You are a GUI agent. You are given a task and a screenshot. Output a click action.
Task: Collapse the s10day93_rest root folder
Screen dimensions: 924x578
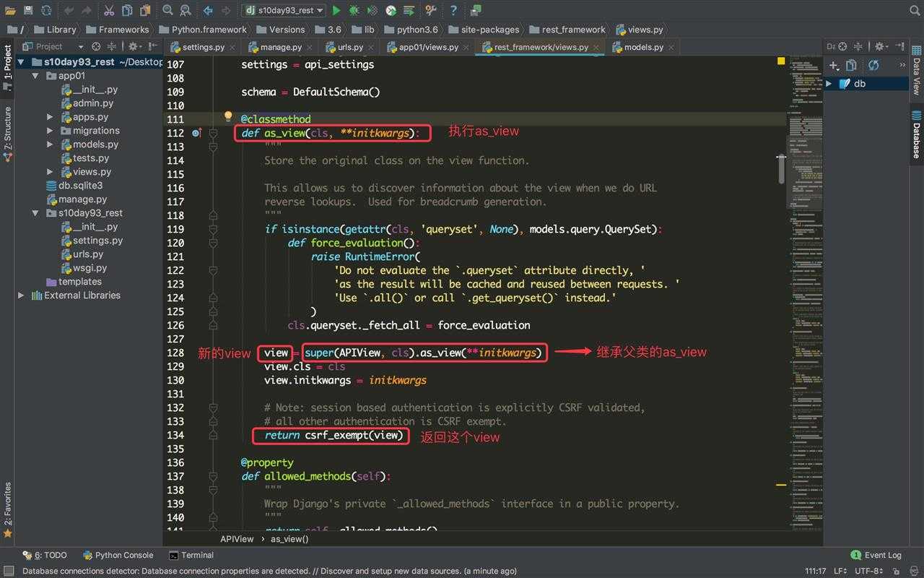pos(21,62)
